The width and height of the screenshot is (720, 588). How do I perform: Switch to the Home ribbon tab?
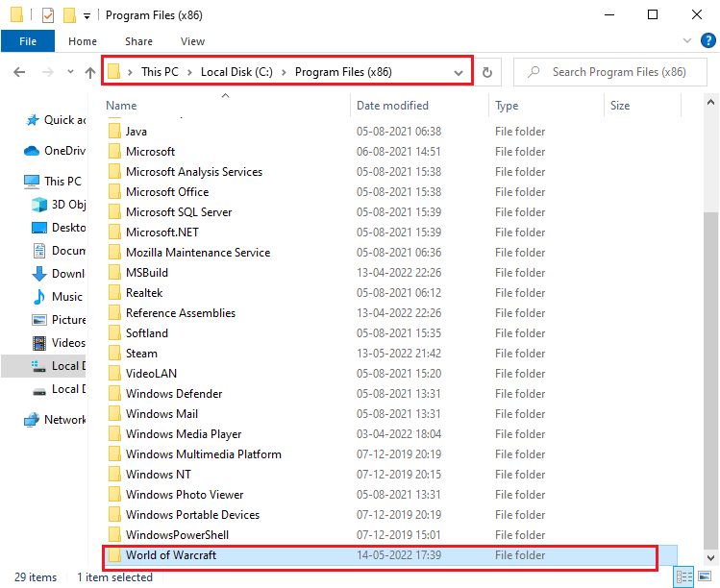83,41
